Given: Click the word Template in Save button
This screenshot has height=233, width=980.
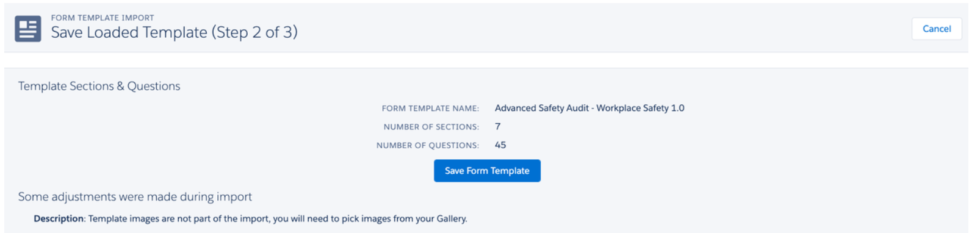Looking at the screenshot, I should [x=510, y=171].
